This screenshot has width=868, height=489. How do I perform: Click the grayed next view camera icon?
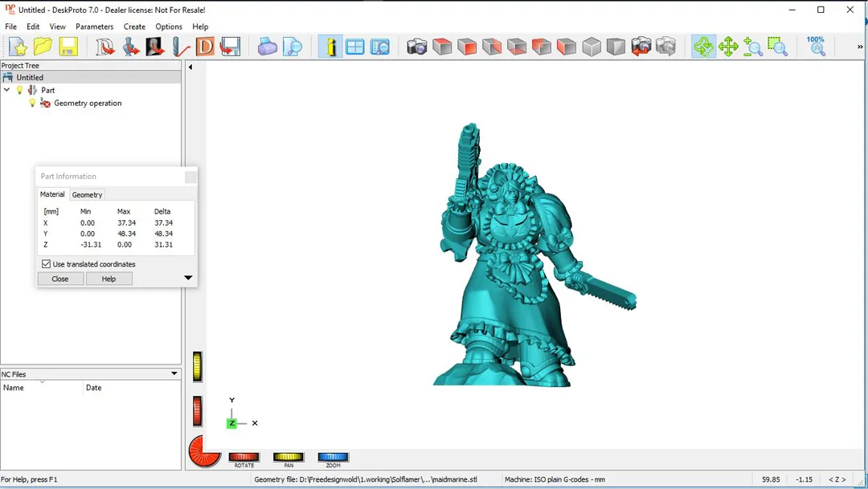click(666, 47)
